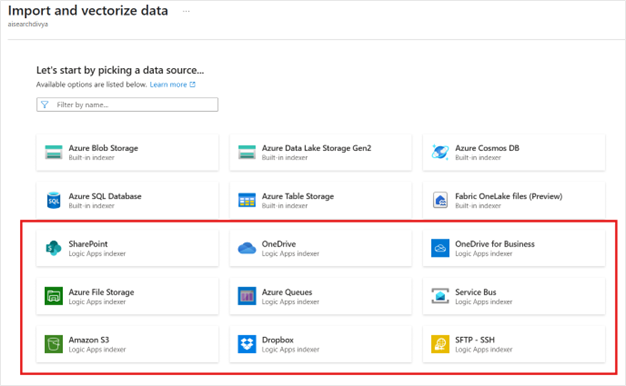This screenshot has width=626, height=386.
Task: Open the Learn more link
Action: [168, 85]
